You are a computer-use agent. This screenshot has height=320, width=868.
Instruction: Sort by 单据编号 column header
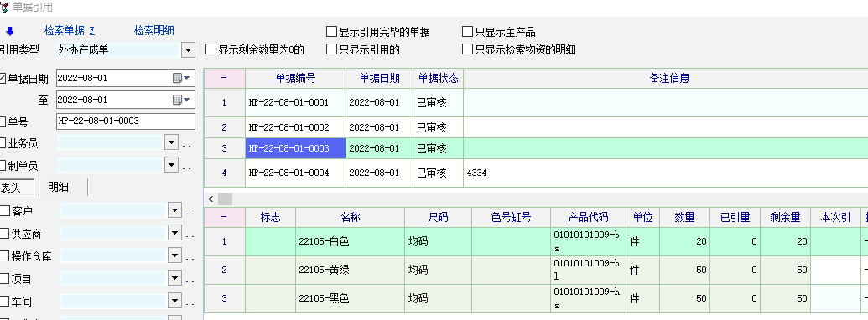(x=295, y=78)
